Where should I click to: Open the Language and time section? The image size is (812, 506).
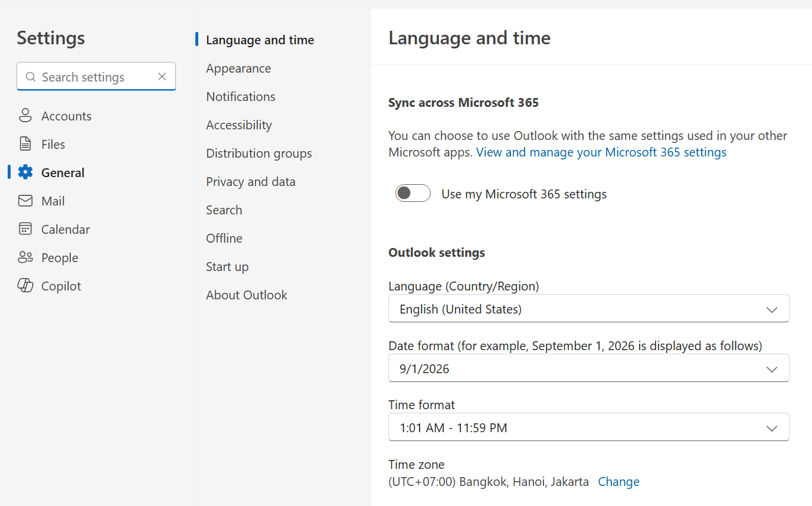(x=260, y=40)
